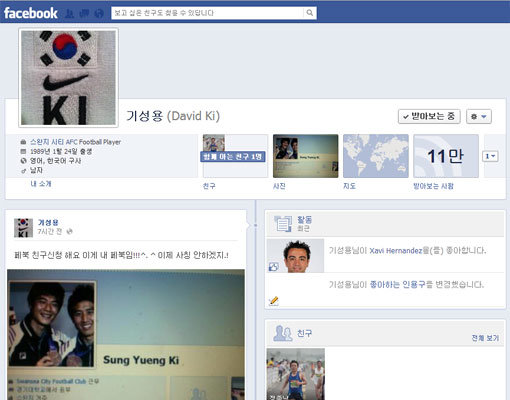510x400 pixels.
Task: Focus the friend search input field
Action: [x=207, y=13]
